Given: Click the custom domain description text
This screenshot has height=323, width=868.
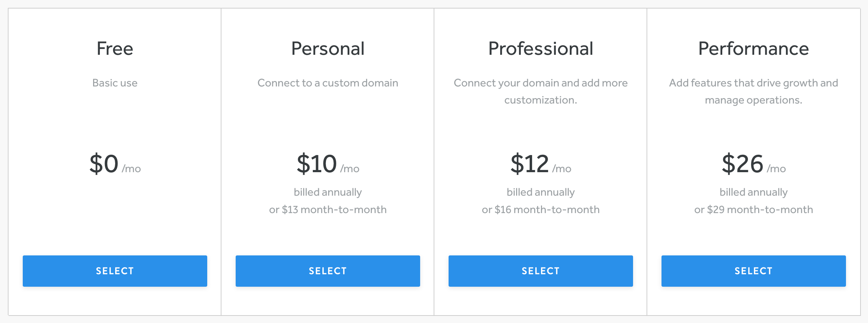Looking at the screenshot, I should click(327, 83).
